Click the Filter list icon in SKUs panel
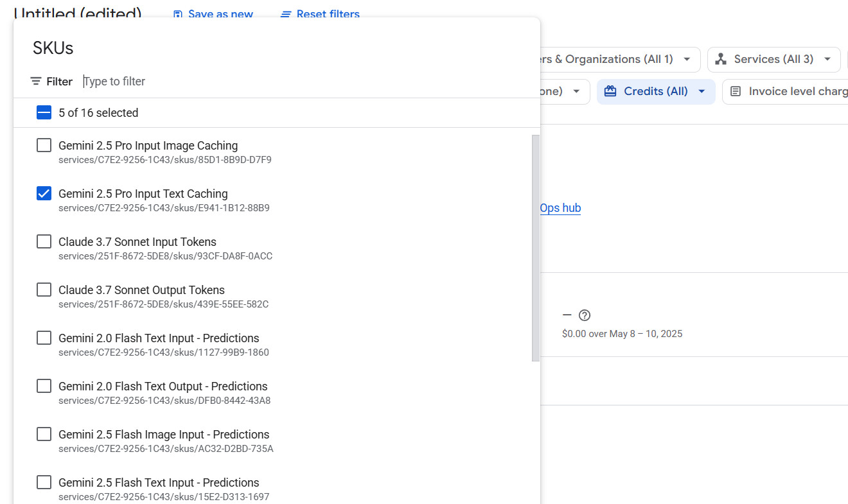This screenshot has height=504, width=848. tap(36, 82)
